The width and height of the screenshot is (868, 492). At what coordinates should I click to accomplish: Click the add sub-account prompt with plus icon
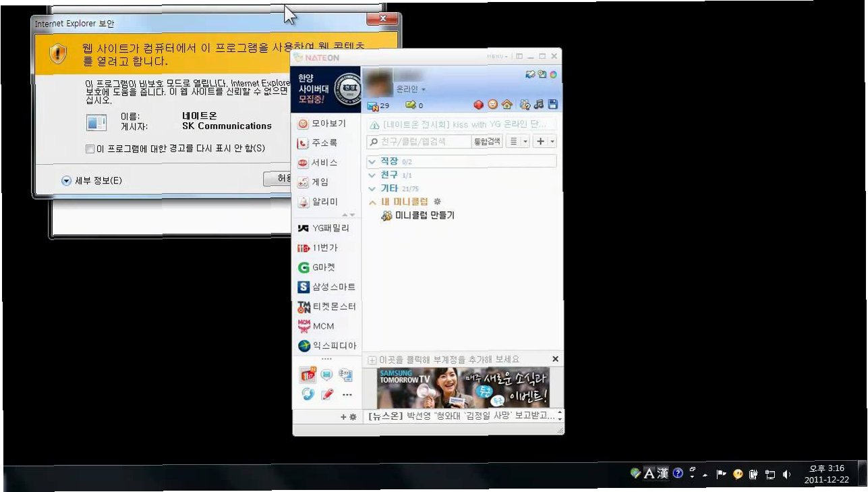coord(444,359)
